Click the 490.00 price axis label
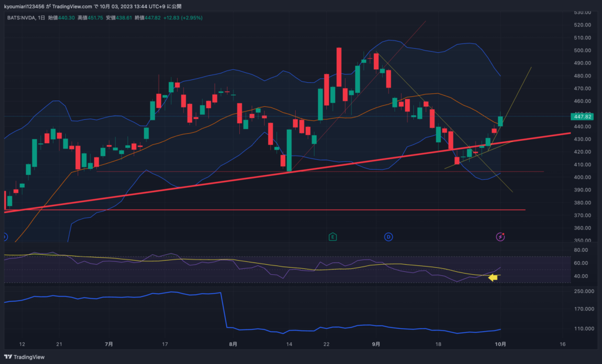Image resolution: width=602 pixels, height=364 pixels. pos(583,63)
